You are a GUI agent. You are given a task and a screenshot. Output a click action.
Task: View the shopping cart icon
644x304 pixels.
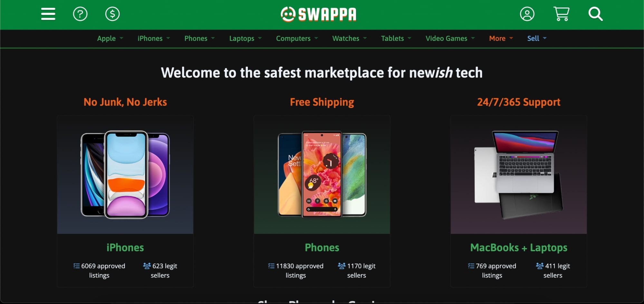coord(561,14)
